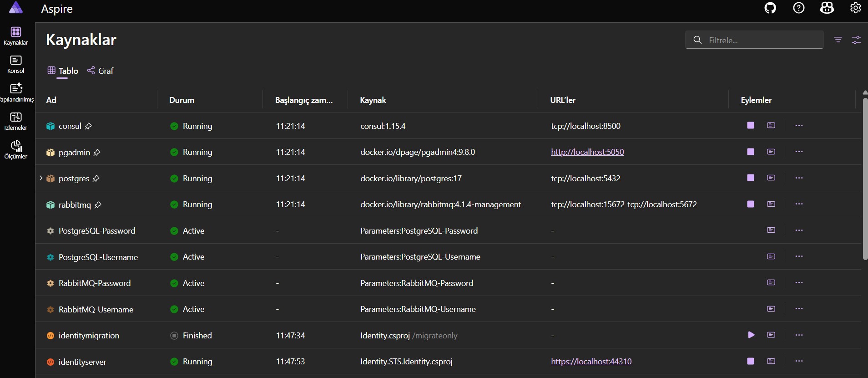
Task: Open the GitHub repository icon
Action: [770, 8]
